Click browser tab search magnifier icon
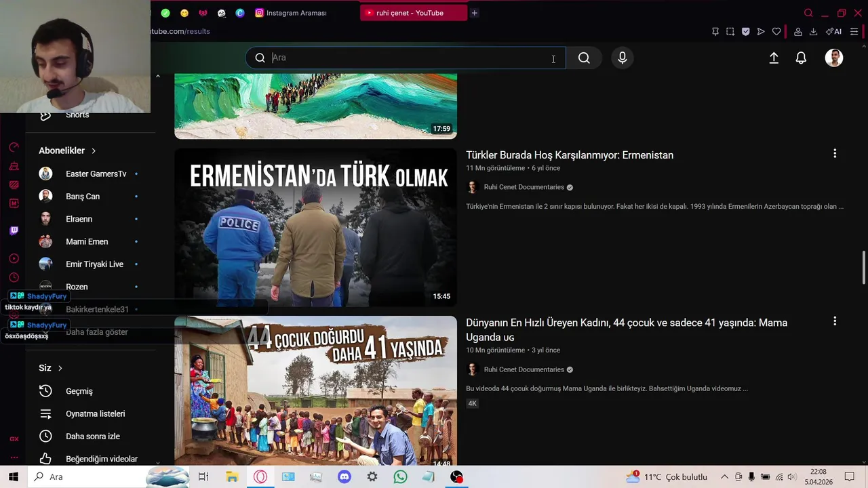868x488 pixels. (x=808, y=13)
